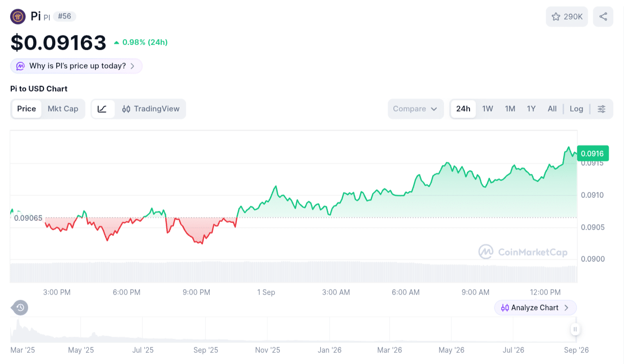Switch to TradingView candlestick chart
This screenshot has width=624, height=364.
151,109
